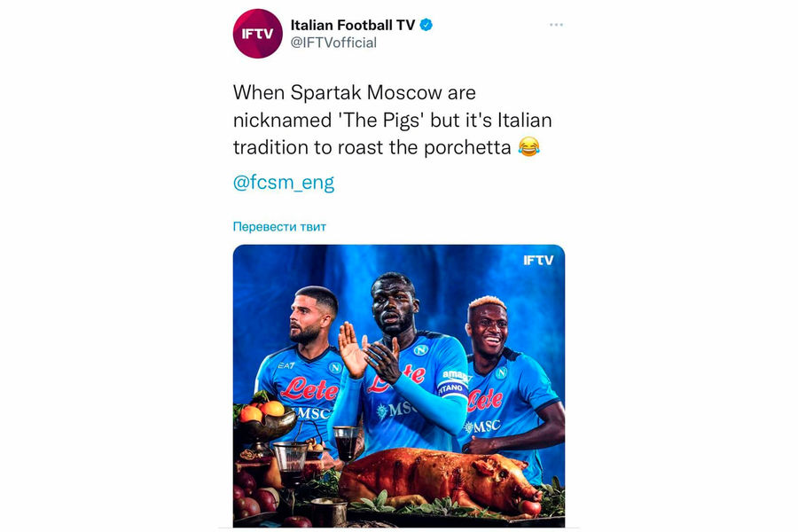This screenshot has width=798, height=532.
Task: Click the IFTV watermark in the image
Action: (x=538, y=260)
